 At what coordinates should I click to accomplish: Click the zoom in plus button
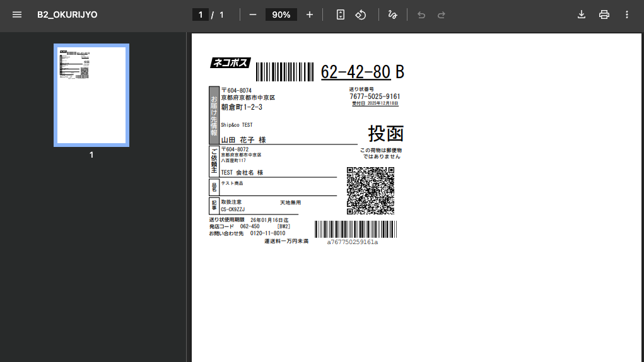pyautogui.click(x=310, y=15)
